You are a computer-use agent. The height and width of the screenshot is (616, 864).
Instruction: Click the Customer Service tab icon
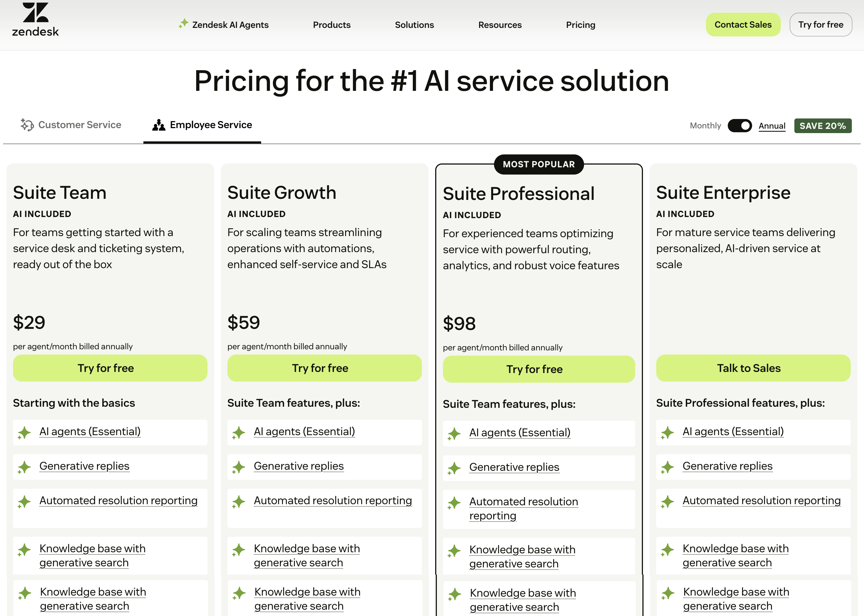coord(27,125)
